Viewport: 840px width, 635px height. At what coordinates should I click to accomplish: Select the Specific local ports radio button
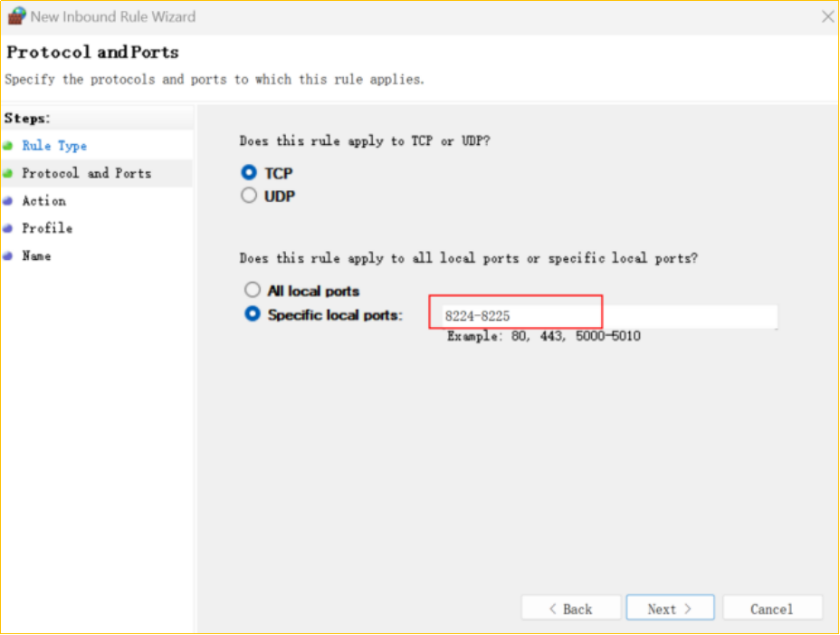253,315
